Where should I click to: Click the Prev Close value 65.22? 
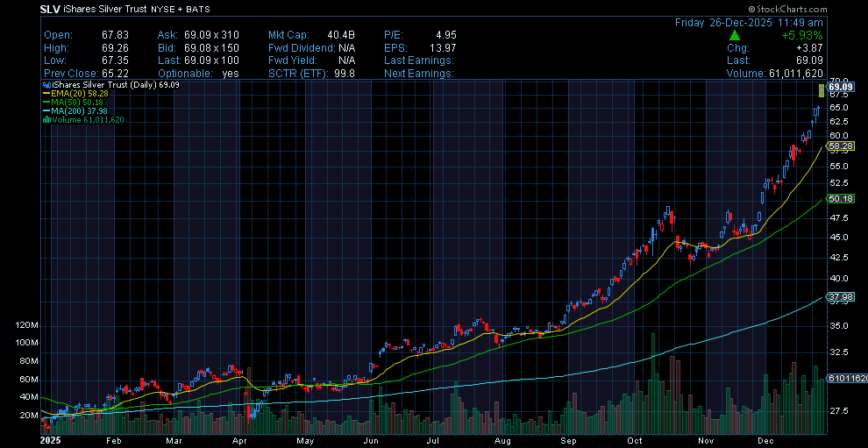coord(115,73)
